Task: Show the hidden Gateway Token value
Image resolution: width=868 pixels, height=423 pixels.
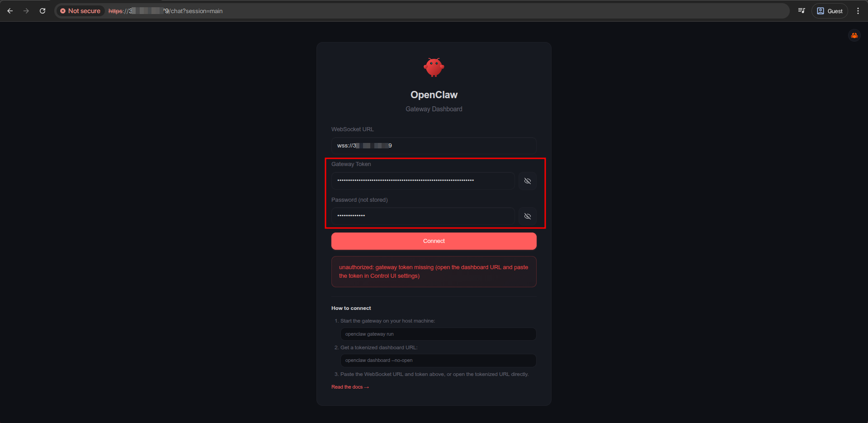Action: coord(527,181)
